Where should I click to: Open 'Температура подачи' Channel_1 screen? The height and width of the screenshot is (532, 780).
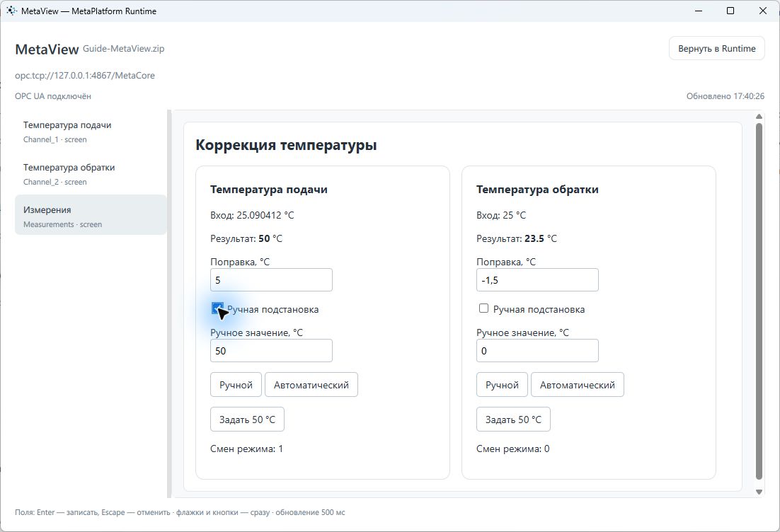91,132
